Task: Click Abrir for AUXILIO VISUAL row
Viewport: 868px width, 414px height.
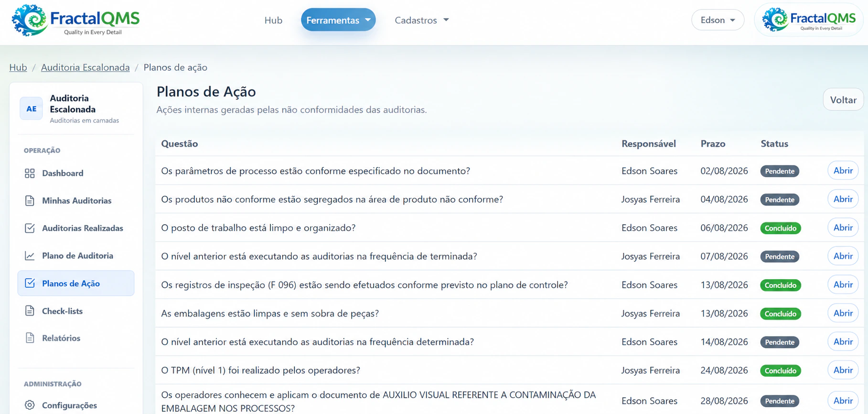Action: tap(843, 401)
